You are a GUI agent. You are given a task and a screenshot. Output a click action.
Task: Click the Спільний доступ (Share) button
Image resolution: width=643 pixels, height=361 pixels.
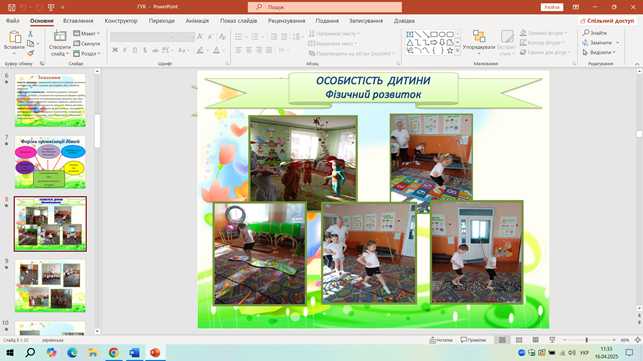(x=607, y=21)
